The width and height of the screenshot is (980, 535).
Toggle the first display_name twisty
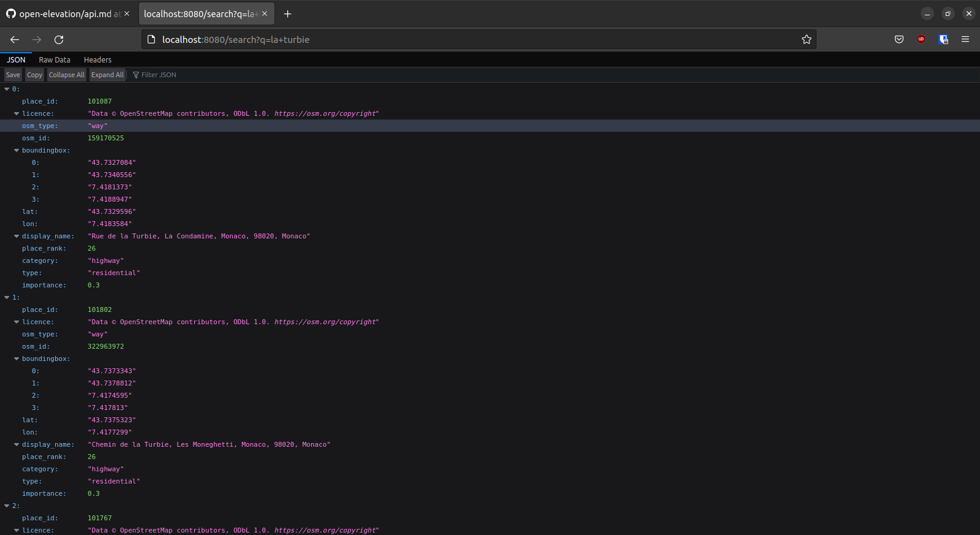pos(17,237)
